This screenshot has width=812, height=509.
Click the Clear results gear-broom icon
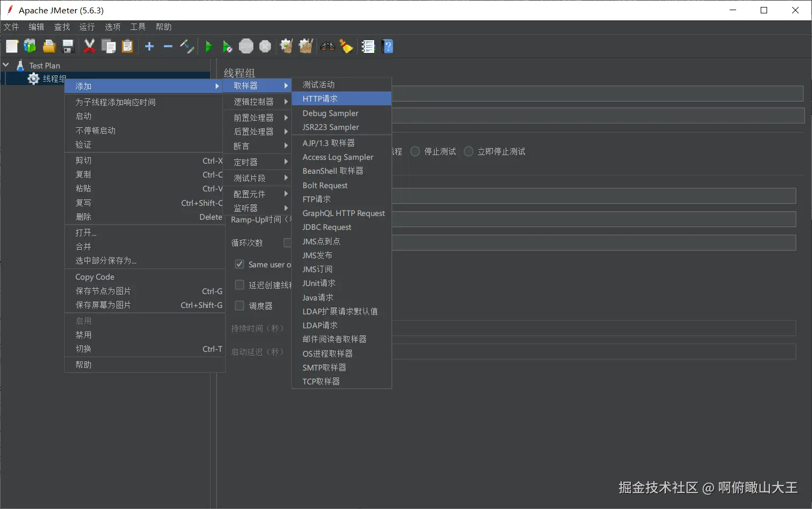287,47
